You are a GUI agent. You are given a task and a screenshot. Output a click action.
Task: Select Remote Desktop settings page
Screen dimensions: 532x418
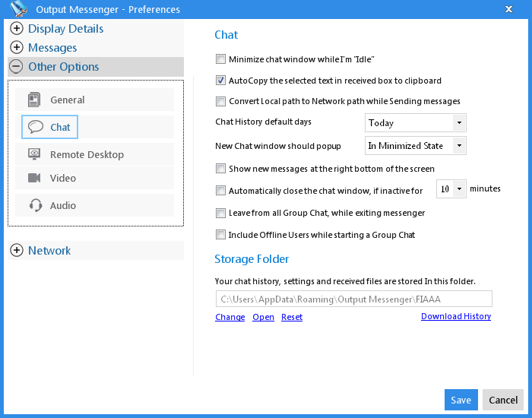(x=94, y=154)
